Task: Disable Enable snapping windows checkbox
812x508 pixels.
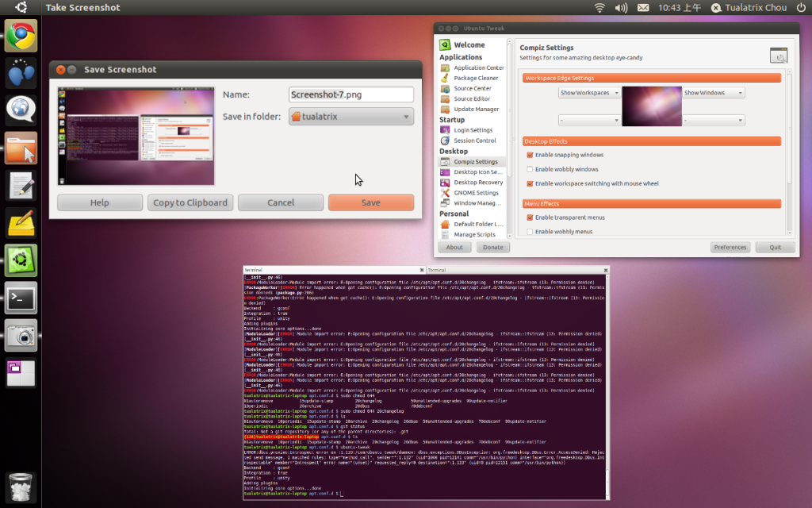Action: pyautogui.click(x=530, y=155)
